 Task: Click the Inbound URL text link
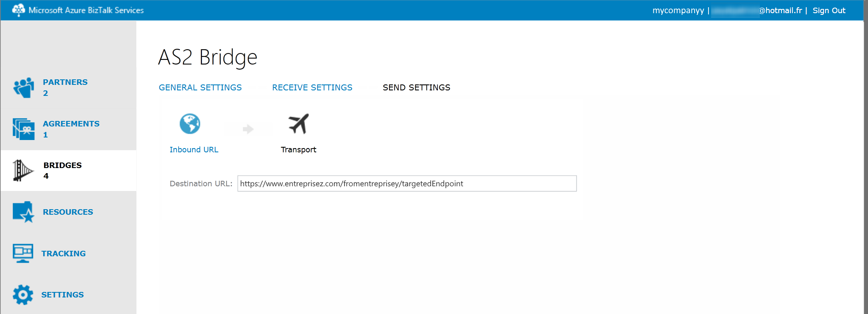(x=194, y=149)
